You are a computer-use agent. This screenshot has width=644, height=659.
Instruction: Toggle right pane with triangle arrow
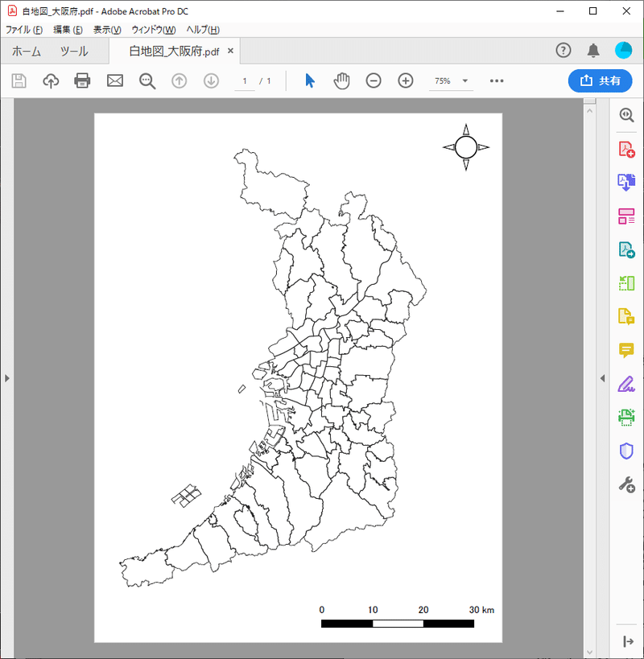point(602,378)
